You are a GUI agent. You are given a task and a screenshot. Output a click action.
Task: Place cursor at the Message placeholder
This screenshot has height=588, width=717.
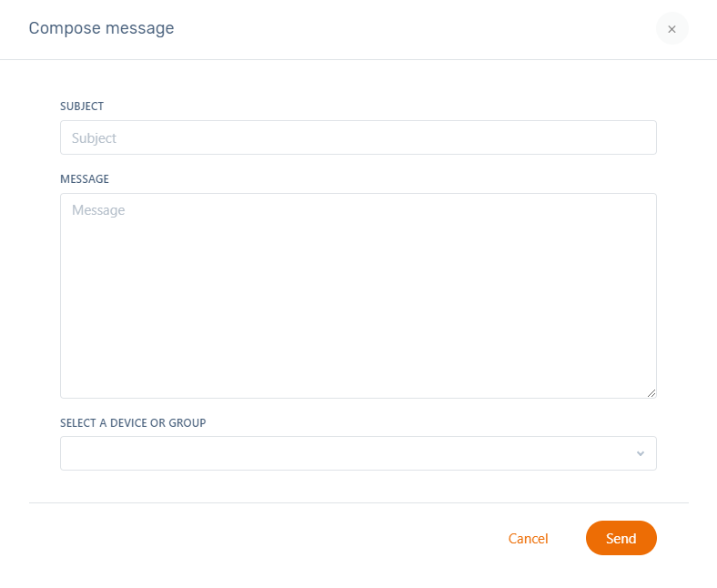click(x=98, y=210)
